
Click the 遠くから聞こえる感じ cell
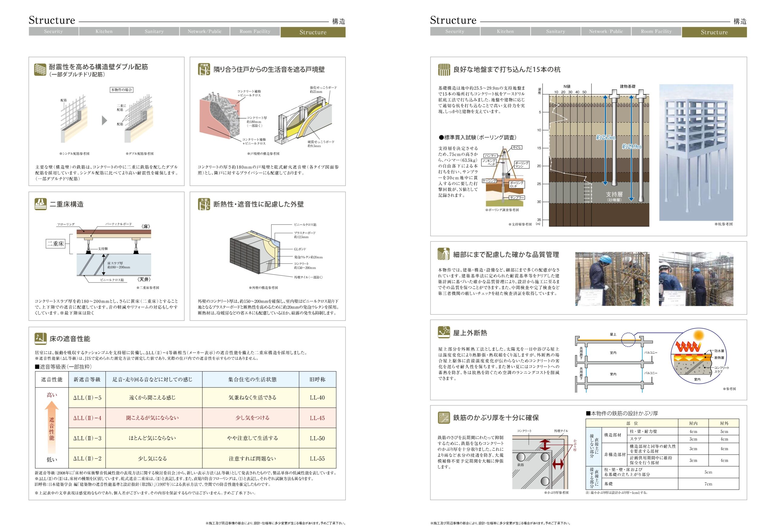(x=154, y=398)
